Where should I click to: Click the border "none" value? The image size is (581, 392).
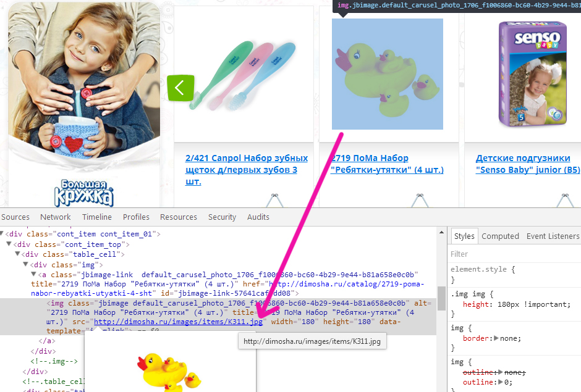tap(509, 338)
